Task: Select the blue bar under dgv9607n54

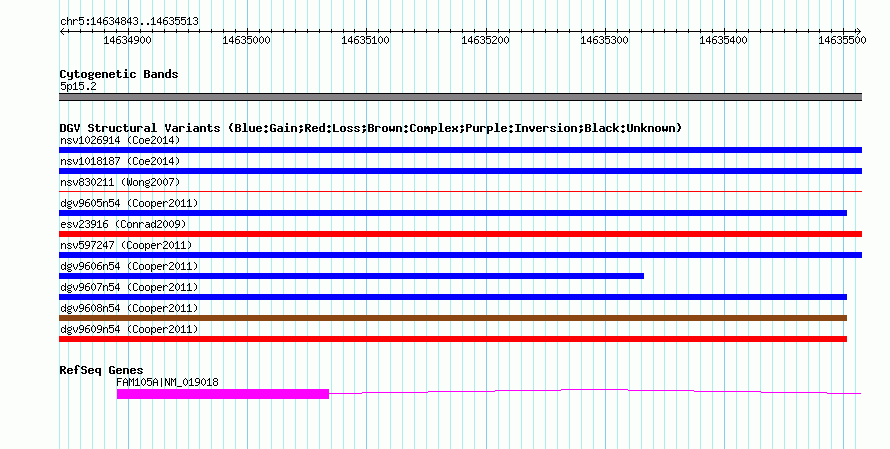Action: (x=453, y=297)
